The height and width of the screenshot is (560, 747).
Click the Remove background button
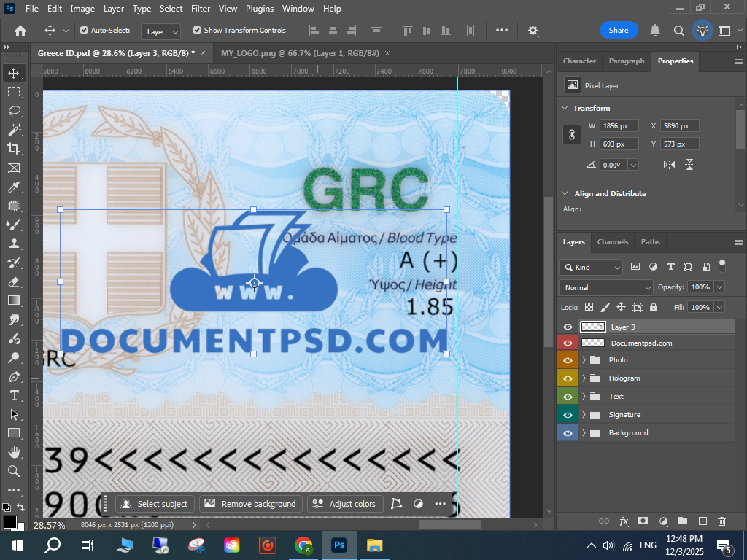pos(251,504)
